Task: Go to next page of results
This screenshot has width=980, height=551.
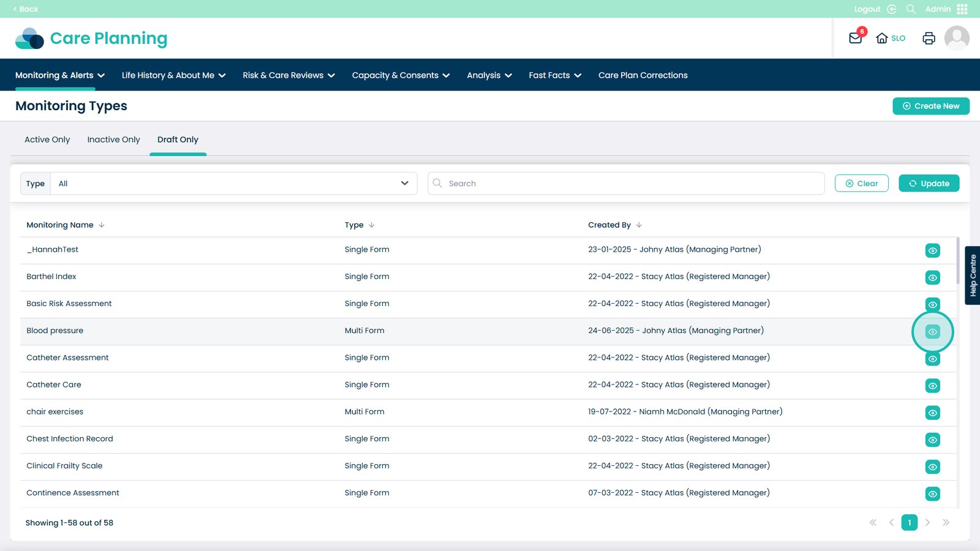Action: [927, 523]
